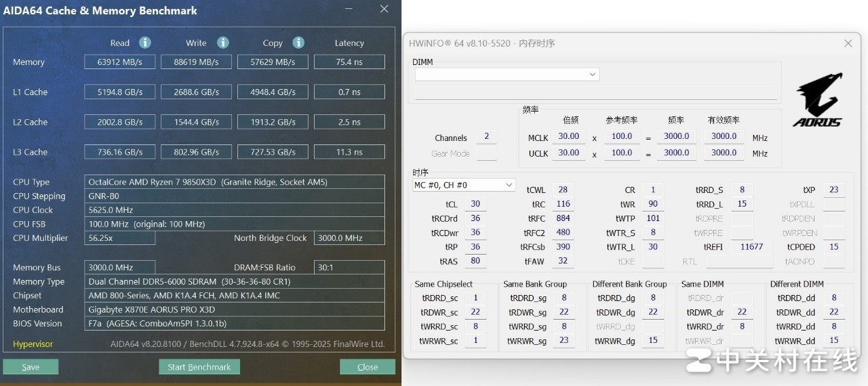
Task: Click the tWRWR_sg value 23
Action: pos(564,340)
